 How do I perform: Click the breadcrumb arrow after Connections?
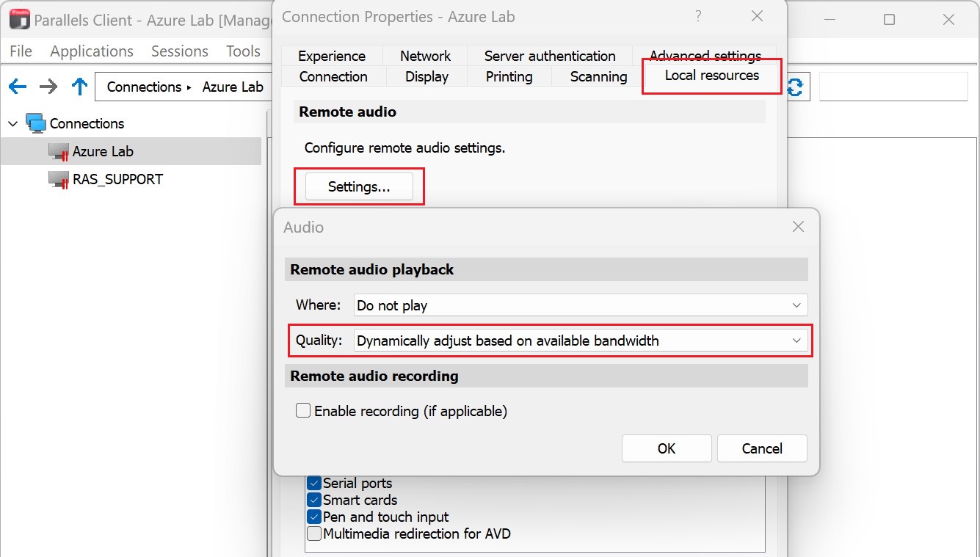click(189, 87)
